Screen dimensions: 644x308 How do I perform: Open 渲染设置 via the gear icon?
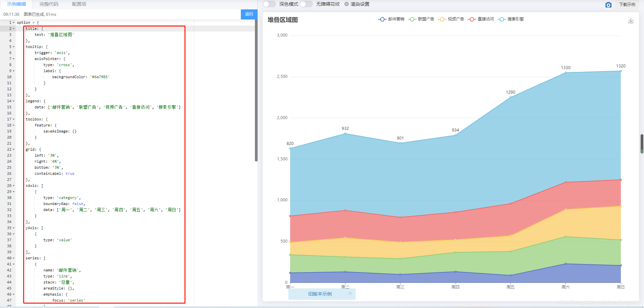click(x=347, y=4)
